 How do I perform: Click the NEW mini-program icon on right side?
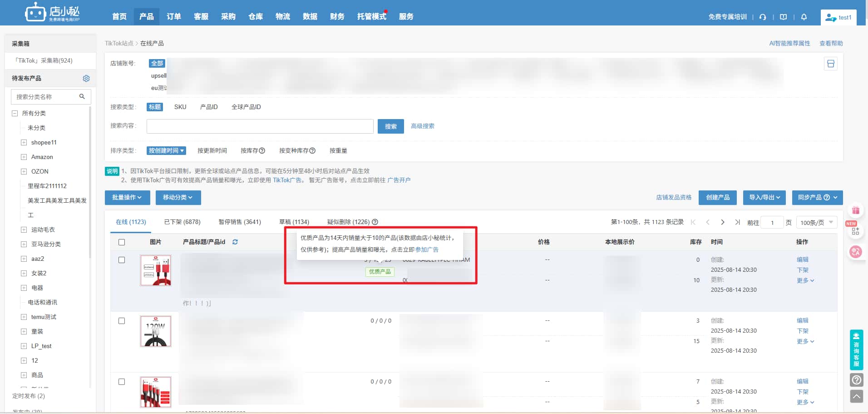[855, 232]
